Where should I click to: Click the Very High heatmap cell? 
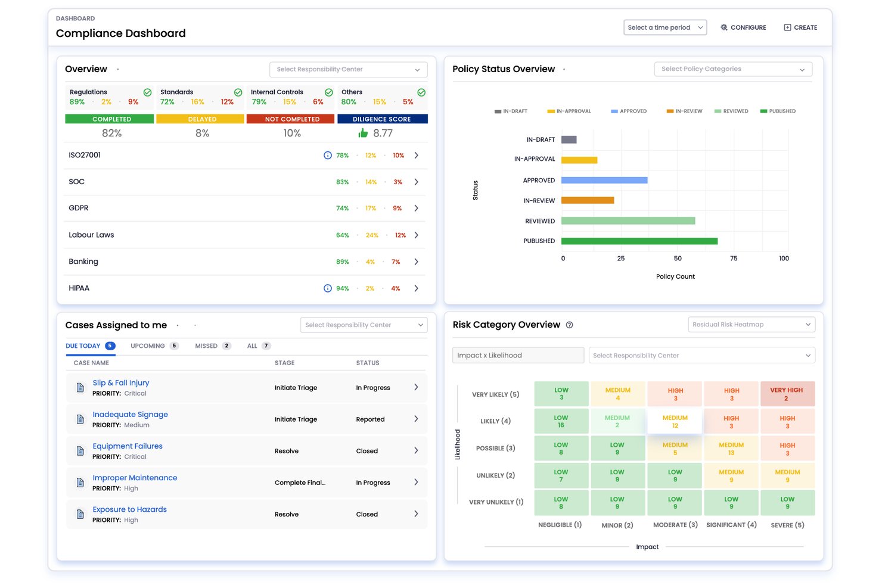[787, 394]
